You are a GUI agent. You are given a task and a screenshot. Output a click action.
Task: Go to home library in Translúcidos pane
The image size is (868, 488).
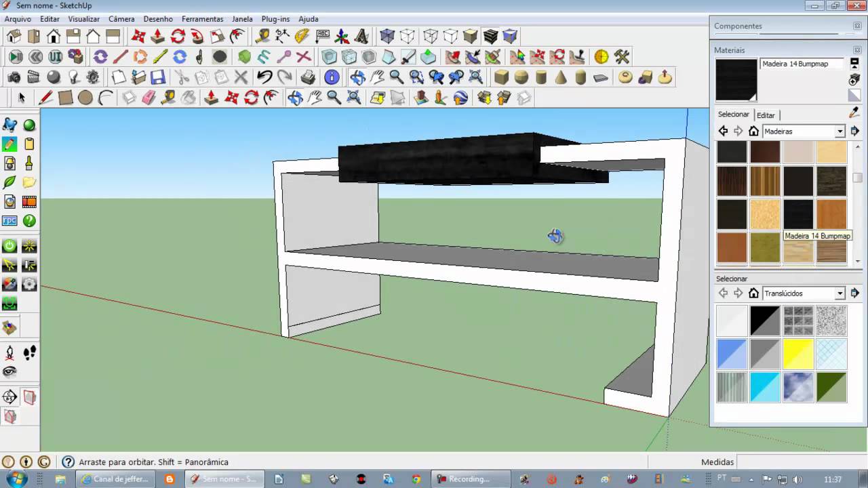pos(753,293)
